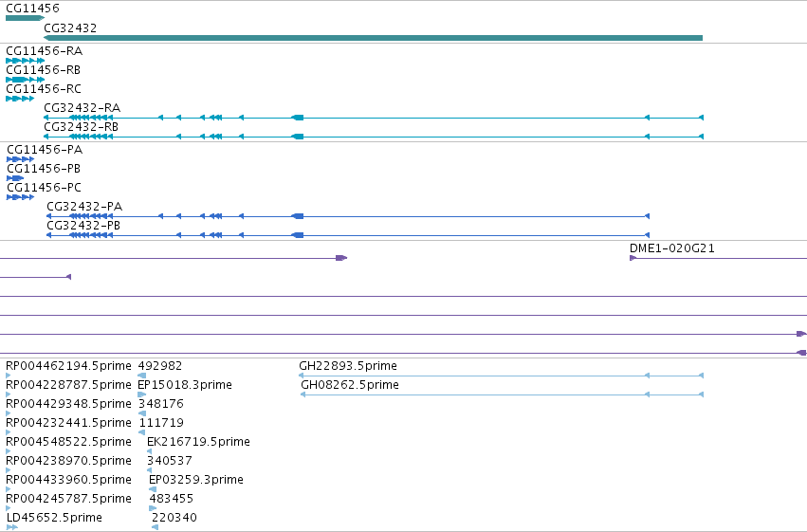807x532 pixels.
Task: Select the CG11456 gene bar
Action: pyautogui.click(x=26, y=18)
